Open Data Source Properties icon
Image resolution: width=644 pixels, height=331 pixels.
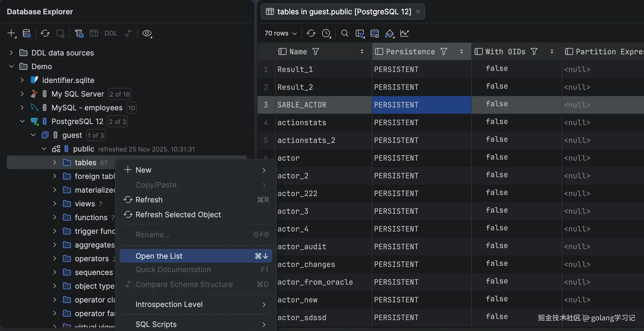[27, 33]
